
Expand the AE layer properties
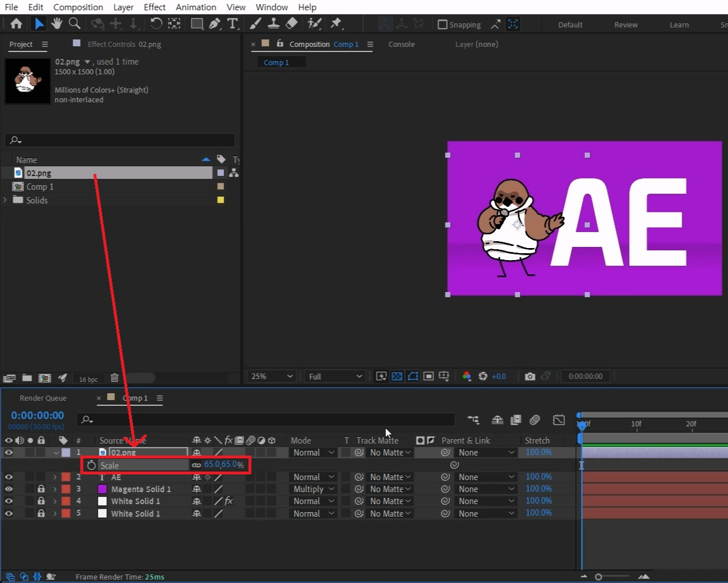click(55, 477)
